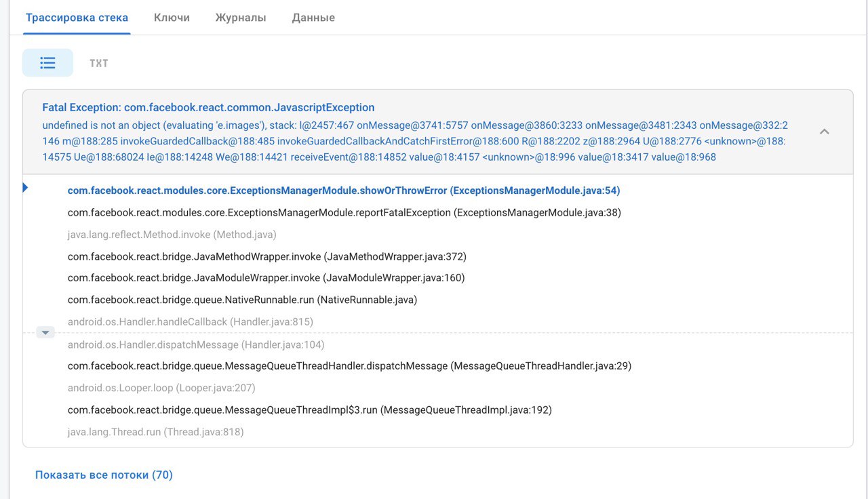The image size is (868, 499).
Task: Select the android.os.Looper.loop frame
Action: tap(161, 388)
